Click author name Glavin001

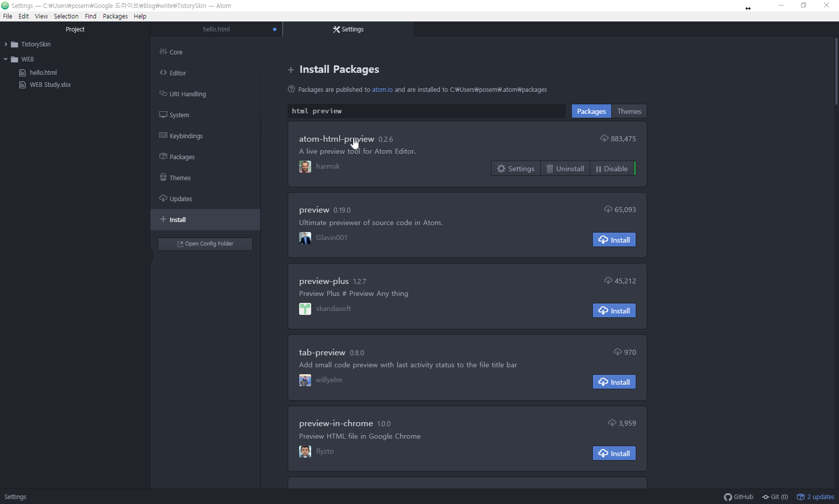point(332,238)
